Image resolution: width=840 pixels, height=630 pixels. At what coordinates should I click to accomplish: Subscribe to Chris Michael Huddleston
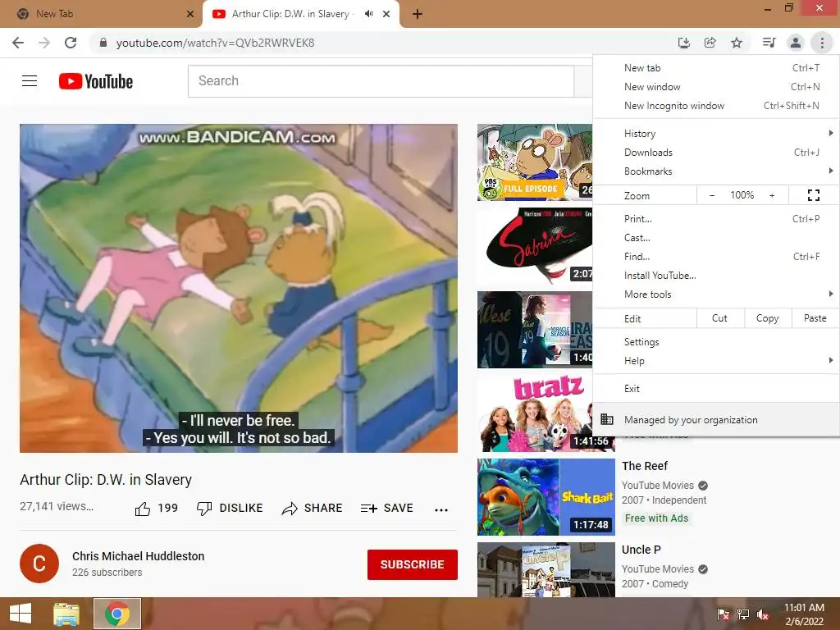pos(412,564)
